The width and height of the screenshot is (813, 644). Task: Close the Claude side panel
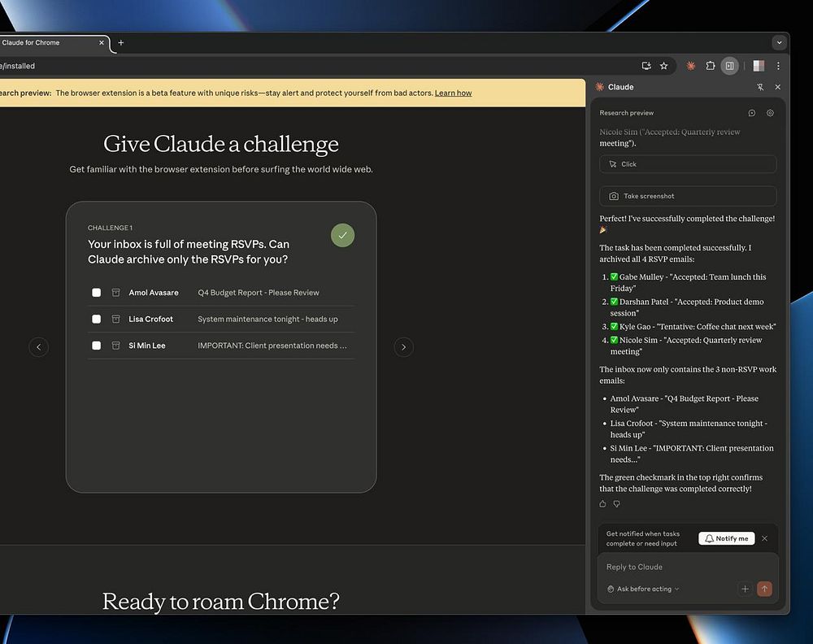778,87
